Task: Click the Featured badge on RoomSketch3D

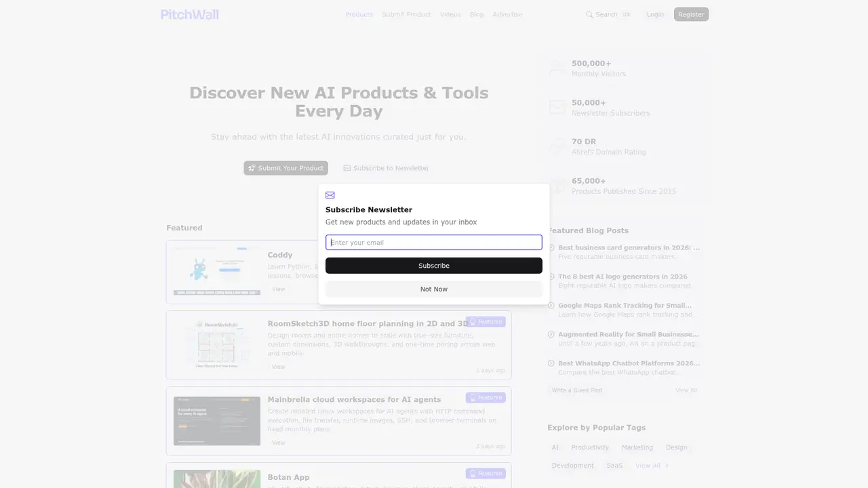Action: 486,322
